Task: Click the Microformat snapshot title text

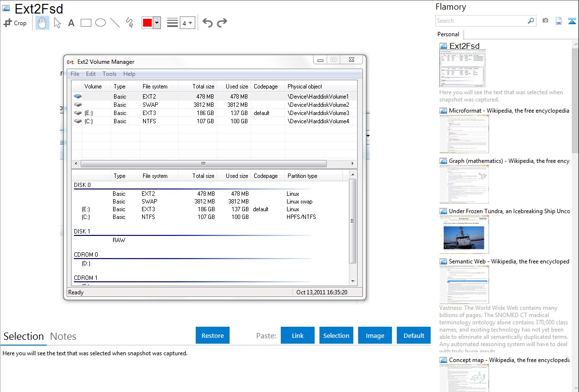Action: coord(509,111)
